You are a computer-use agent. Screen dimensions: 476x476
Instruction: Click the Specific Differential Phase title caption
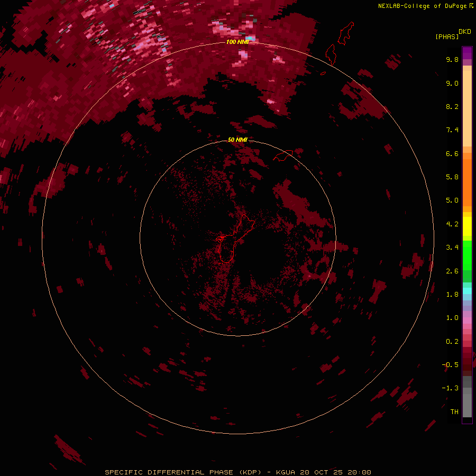coord(183,472)
